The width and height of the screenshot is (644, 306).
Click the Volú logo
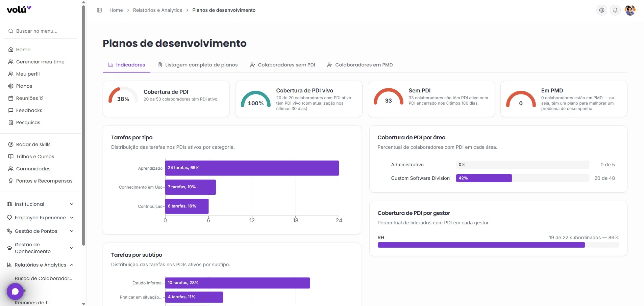(19, 9)
